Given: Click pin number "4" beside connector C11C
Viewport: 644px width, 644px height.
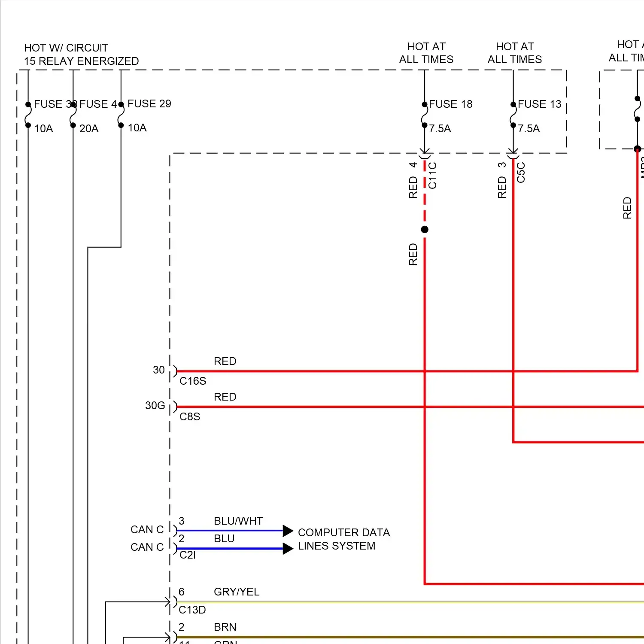Looking at the screenshot, I should 413,165.
